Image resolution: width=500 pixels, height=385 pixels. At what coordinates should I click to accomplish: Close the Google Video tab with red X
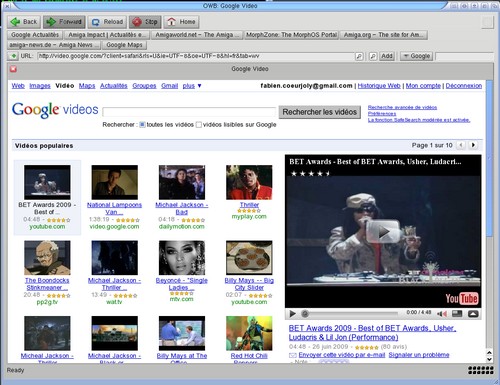coord(13,69)
